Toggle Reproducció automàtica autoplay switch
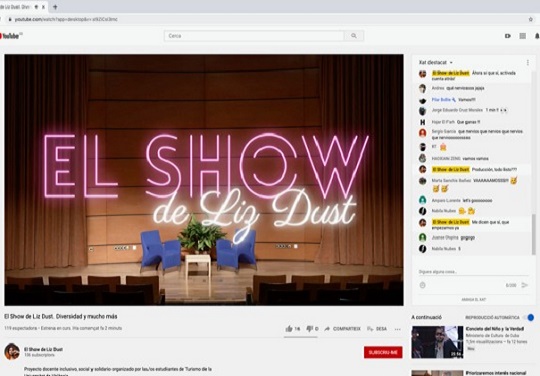This screenshot has height=376, width=540. [529, 317]
